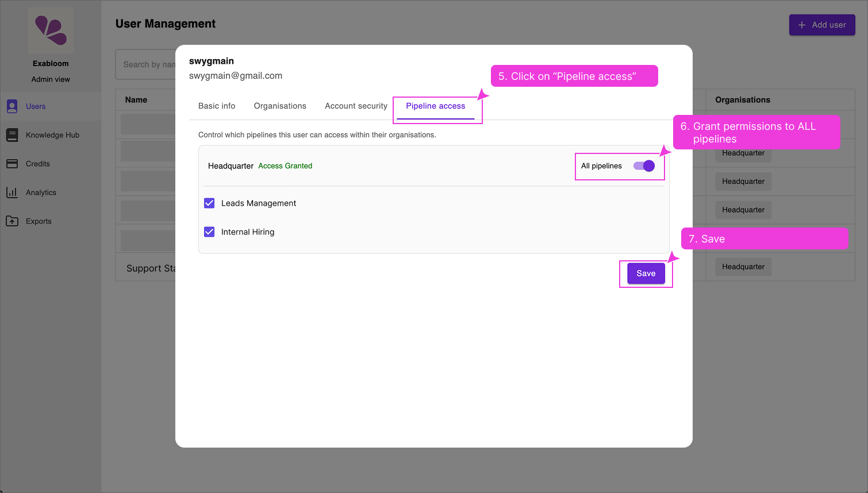Screen dimensions: 868x493
Task: Select the Organisations tab
Action: pos(280,106)
